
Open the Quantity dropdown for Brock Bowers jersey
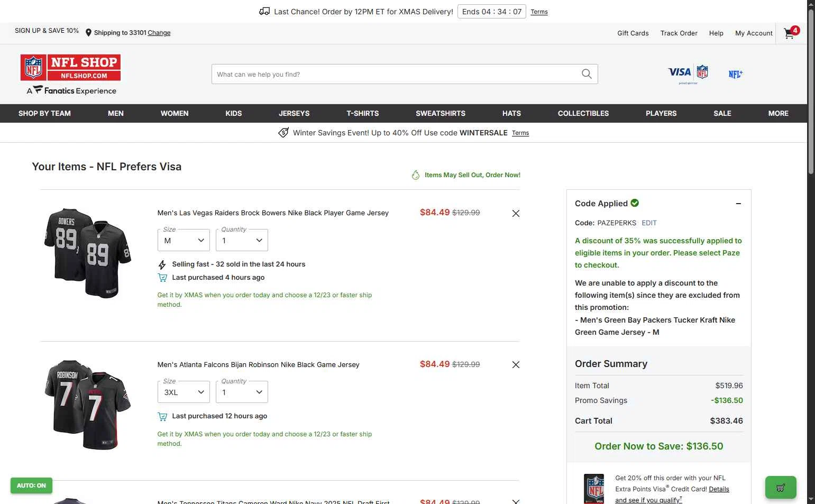click(x=242, y=240)
